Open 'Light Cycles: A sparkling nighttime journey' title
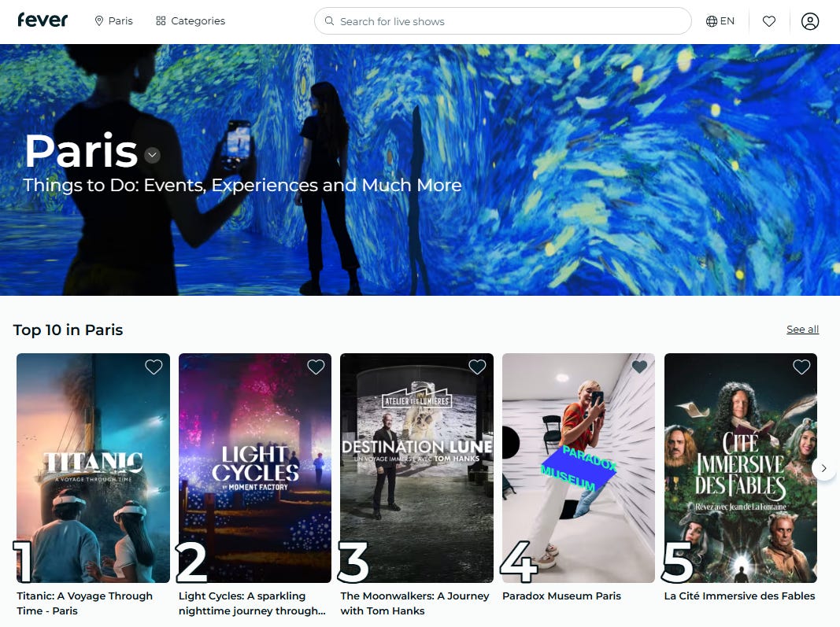 (x=252, y=603)
